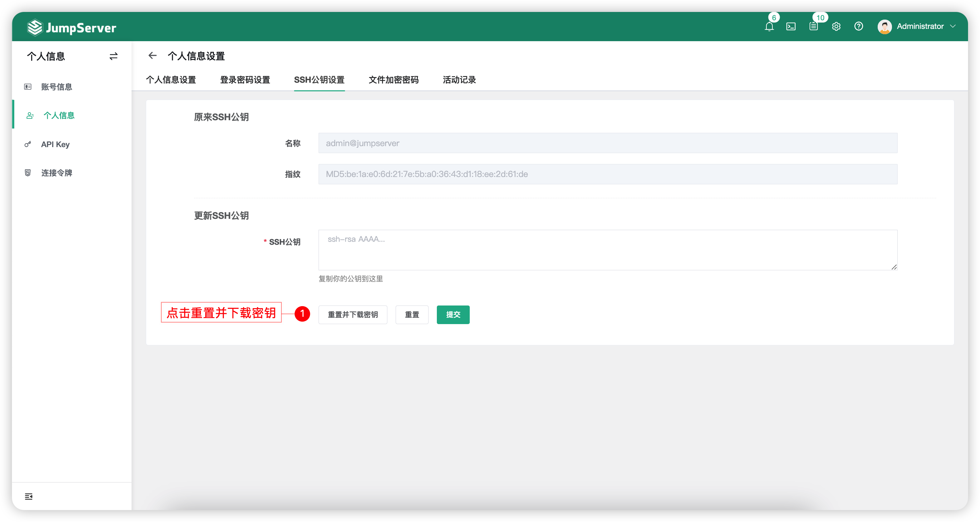Image resolution: width=980 pixels, height=522 pixels.
Task: Open API Key in the sidebar
Action: (55, 144)
